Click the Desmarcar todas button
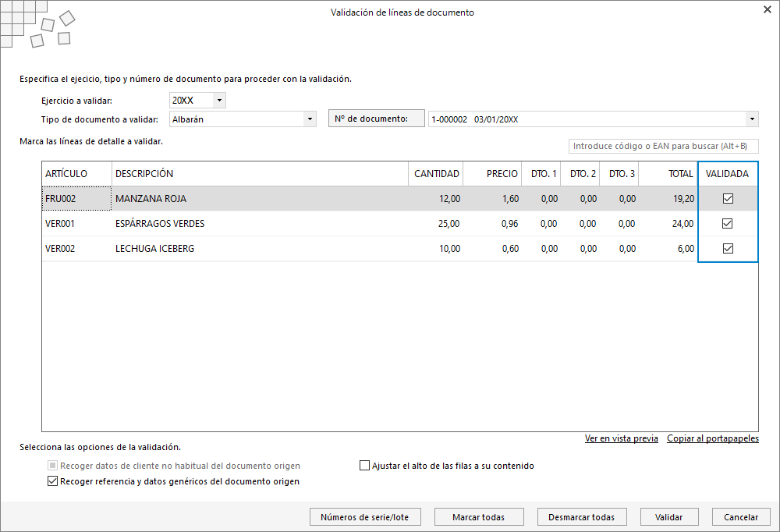This screenshot has width=780, height=532. tap(582, 517)
